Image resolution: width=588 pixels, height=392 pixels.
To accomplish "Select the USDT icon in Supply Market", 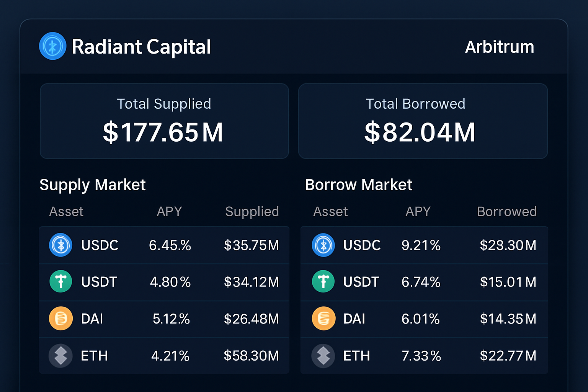I will 60,282.
